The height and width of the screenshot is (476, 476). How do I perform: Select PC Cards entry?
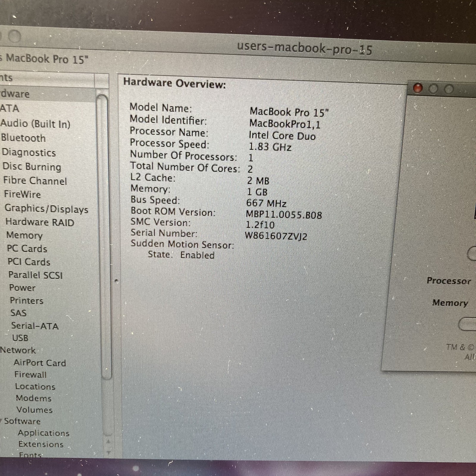click(x=27, y=249)
